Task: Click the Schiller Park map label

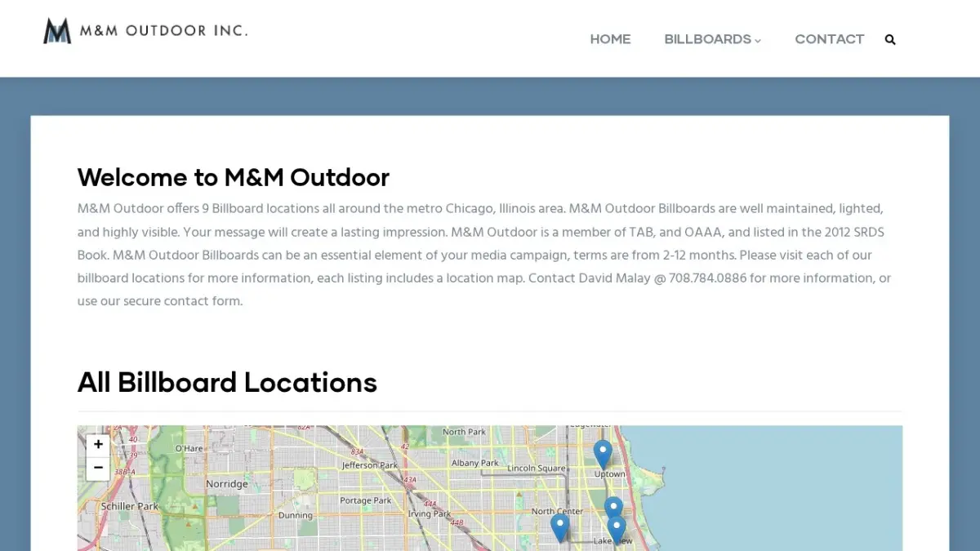Action: click(130, 506)
